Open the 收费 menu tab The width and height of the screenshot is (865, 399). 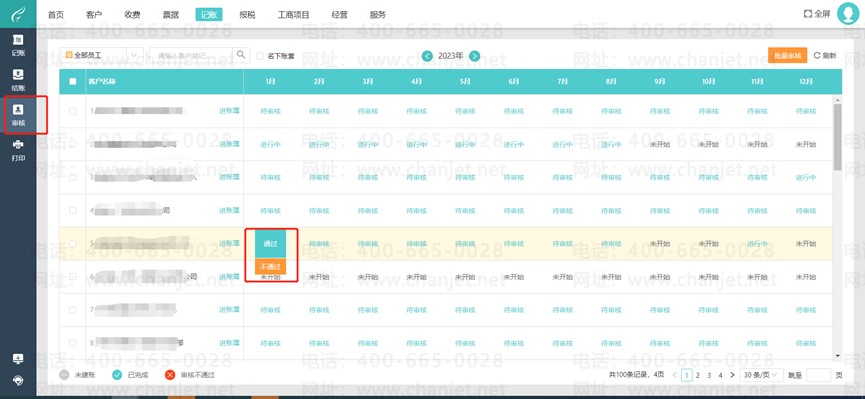pyautogui.click(x=132, y=15)
